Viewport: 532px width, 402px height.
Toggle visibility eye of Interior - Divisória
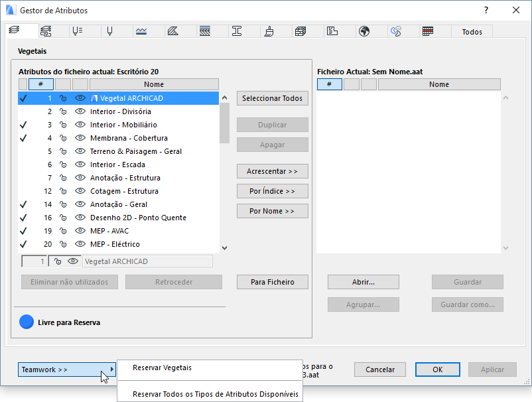[x=80, y=111]
